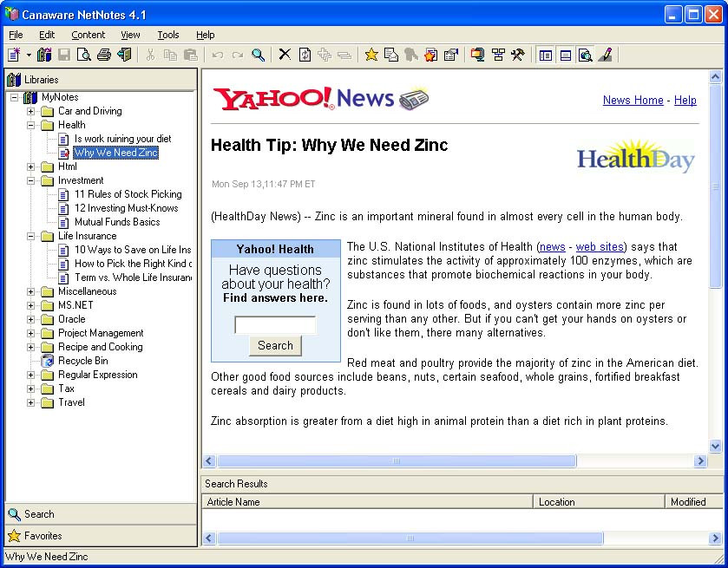The width and height of the screenshot is (728, 568).
Task: Click the "web sites" link in article
Action: tap(600, 247)
